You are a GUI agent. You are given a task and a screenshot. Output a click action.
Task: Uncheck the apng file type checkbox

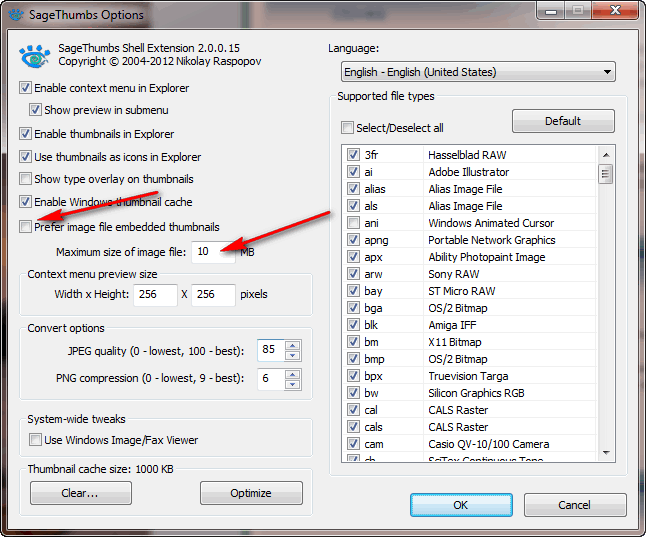(x=353, y=239)
